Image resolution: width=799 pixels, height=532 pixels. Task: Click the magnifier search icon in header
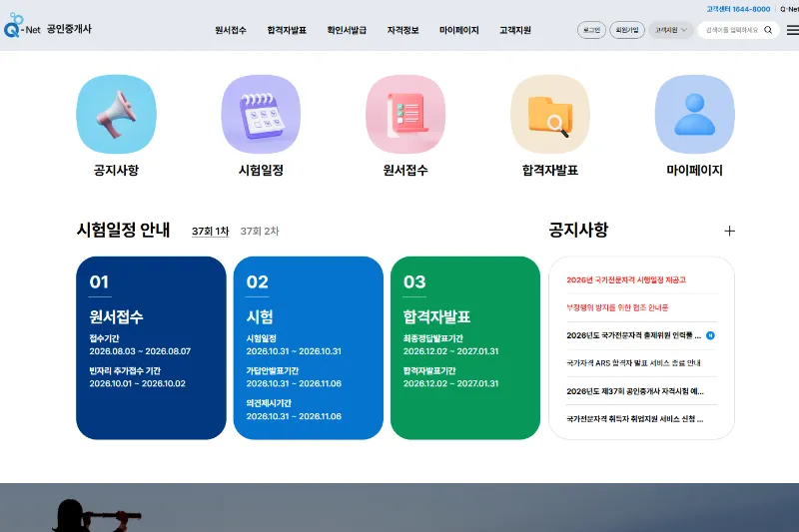pyautogui.click(x=768, y=30)
